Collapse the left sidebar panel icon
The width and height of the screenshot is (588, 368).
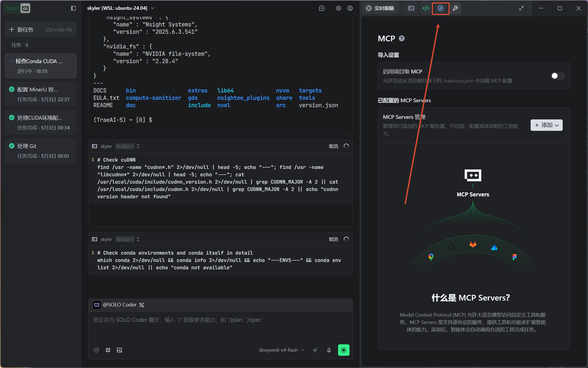point(73,8)
